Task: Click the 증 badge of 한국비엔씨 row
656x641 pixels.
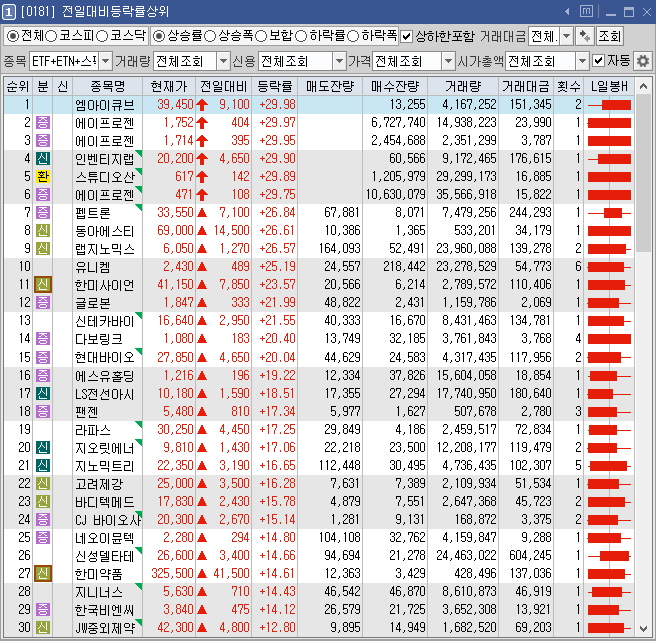Action: [43, 610]
